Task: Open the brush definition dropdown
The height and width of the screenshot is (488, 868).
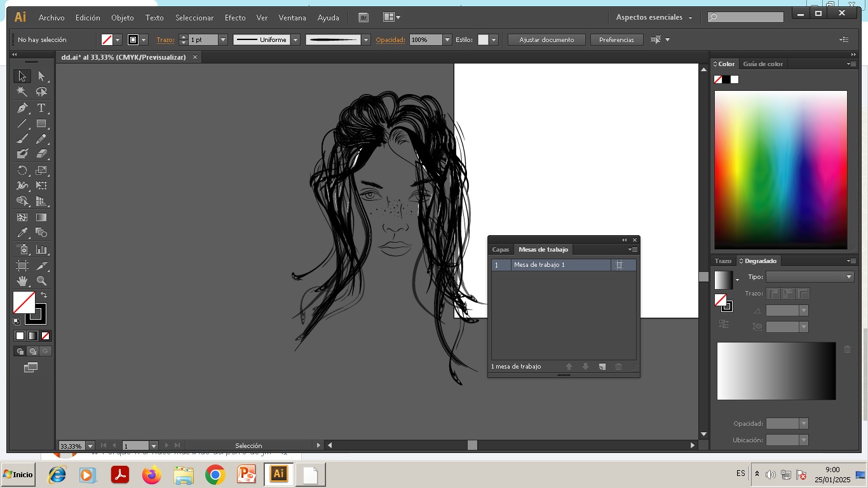Action: click(x=366, y=40)
